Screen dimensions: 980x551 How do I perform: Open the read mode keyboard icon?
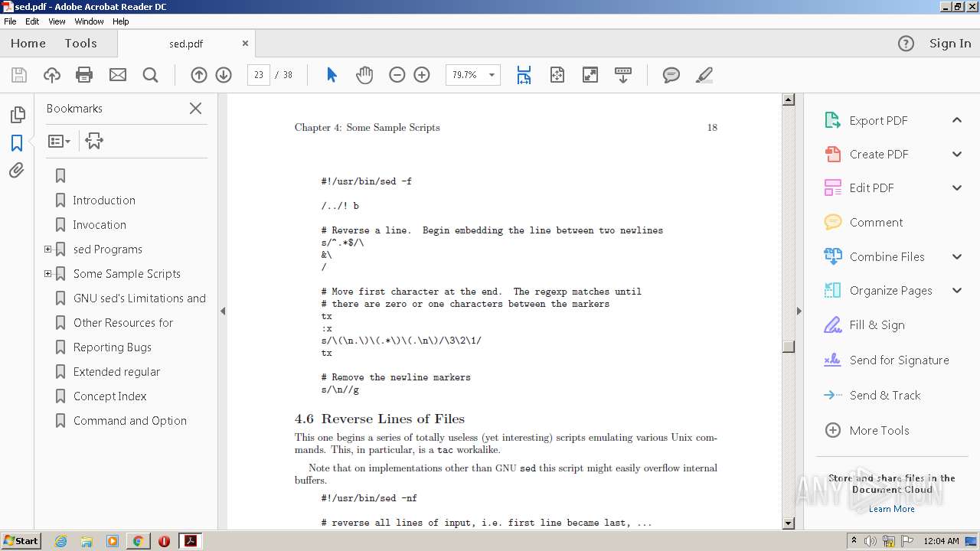[623, 75]
